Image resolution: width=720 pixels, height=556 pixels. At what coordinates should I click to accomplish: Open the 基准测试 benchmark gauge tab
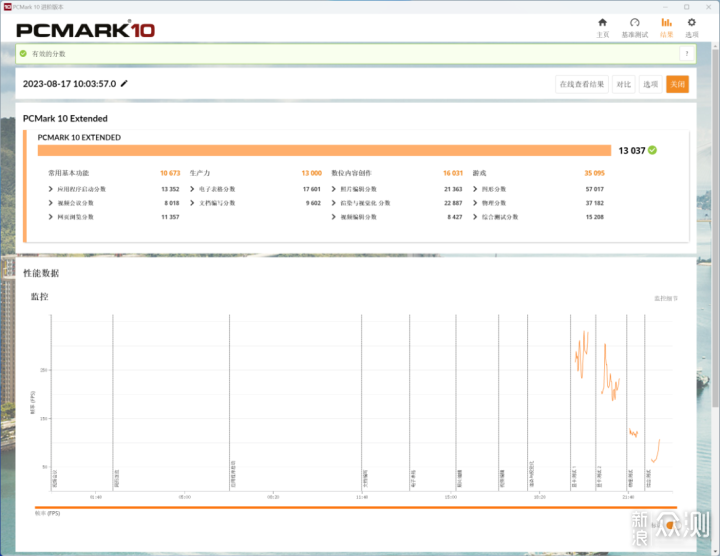point(635,28)
